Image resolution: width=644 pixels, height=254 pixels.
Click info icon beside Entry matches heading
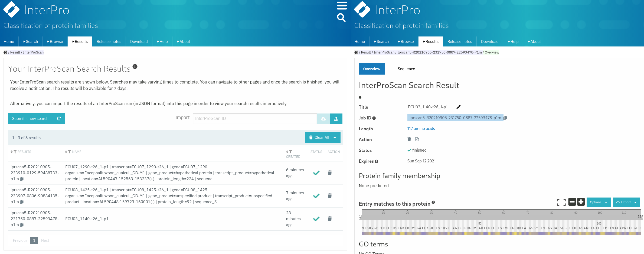coord(433,202)
